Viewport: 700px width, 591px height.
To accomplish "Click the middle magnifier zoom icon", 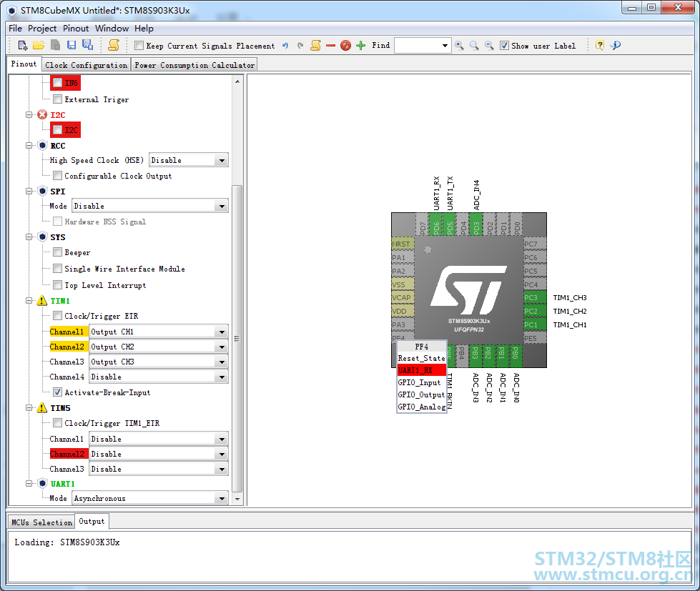I will tap(475, 46).
